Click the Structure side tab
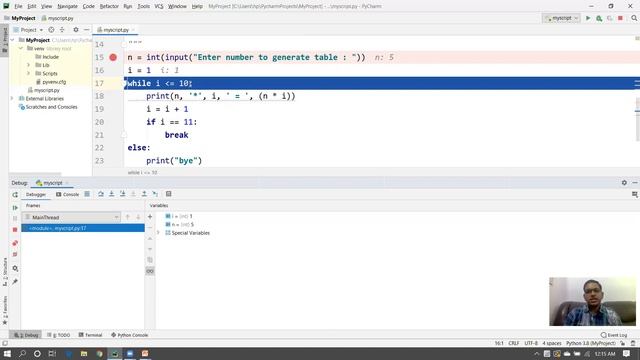 pos(4,272)
